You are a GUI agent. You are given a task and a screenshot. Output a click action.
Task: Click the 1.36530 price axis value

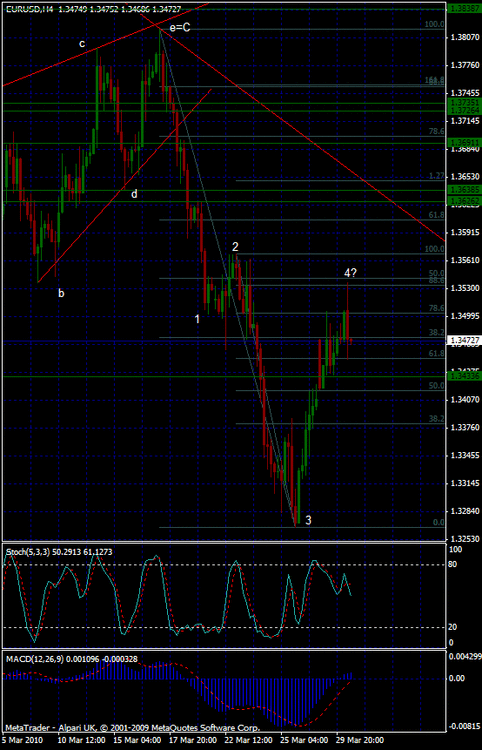coord(465,176)
